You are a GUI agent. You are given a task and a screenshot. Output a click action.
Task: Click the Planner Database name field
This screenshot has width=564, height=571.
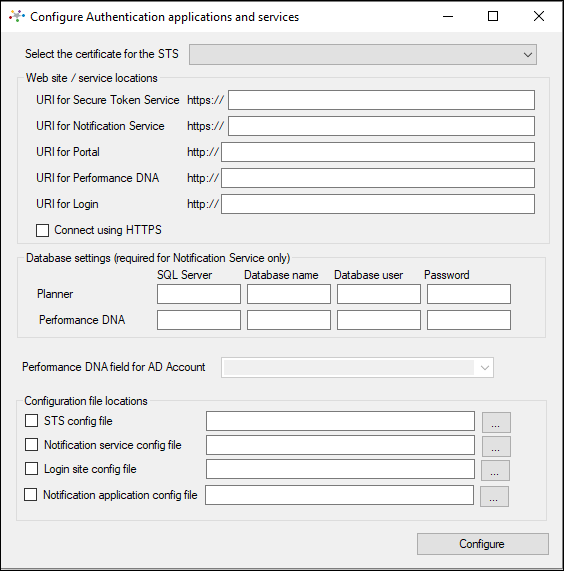(289, 294)
